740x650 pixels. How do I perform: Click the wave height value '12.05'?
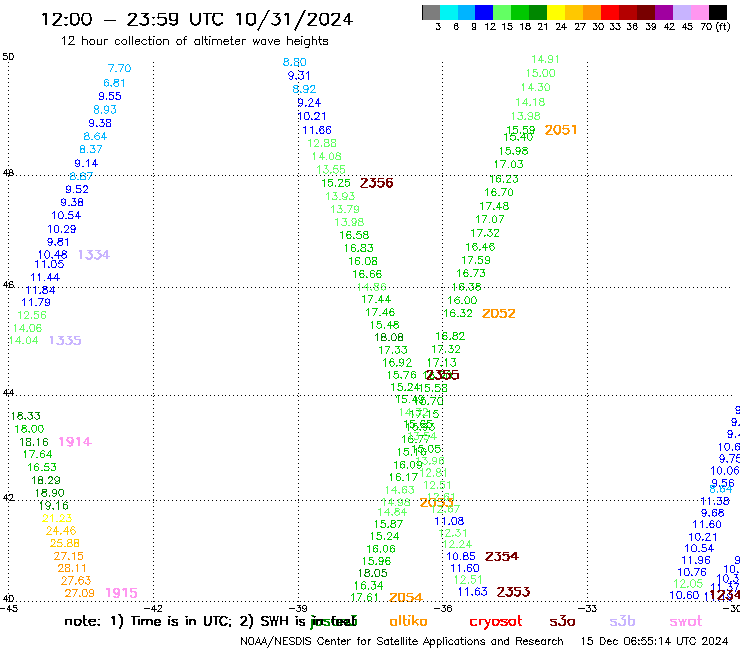[x=688, y=584]
